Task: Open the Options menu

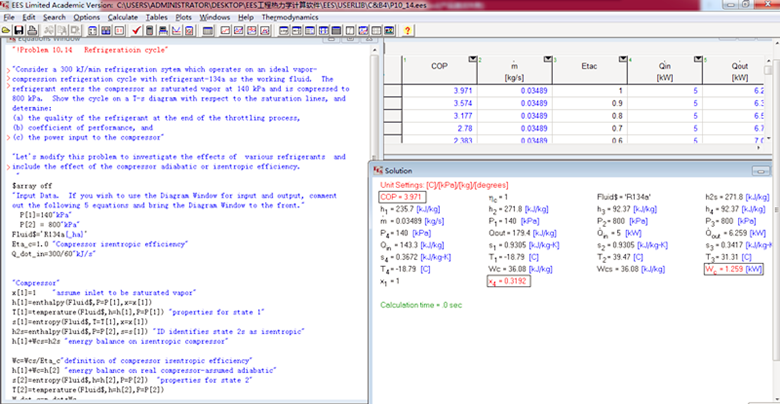Action: pos(87,17)
